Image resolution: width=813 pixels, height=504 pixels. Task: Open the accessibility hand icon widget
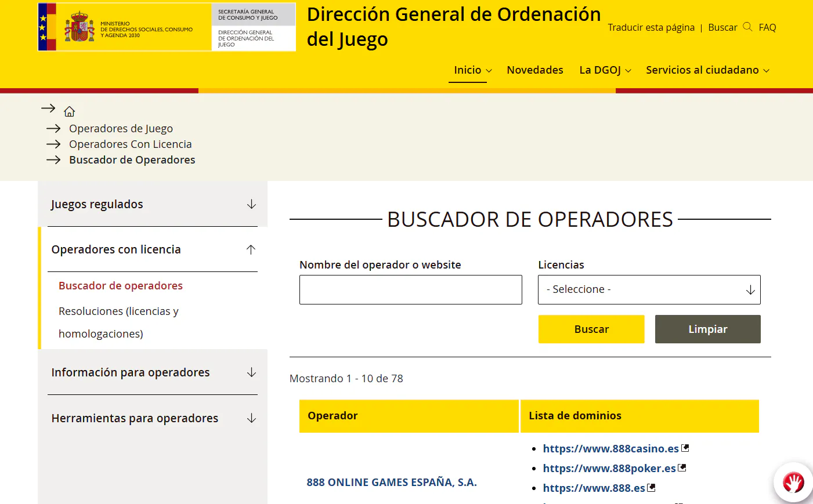(x=793, y=482)
